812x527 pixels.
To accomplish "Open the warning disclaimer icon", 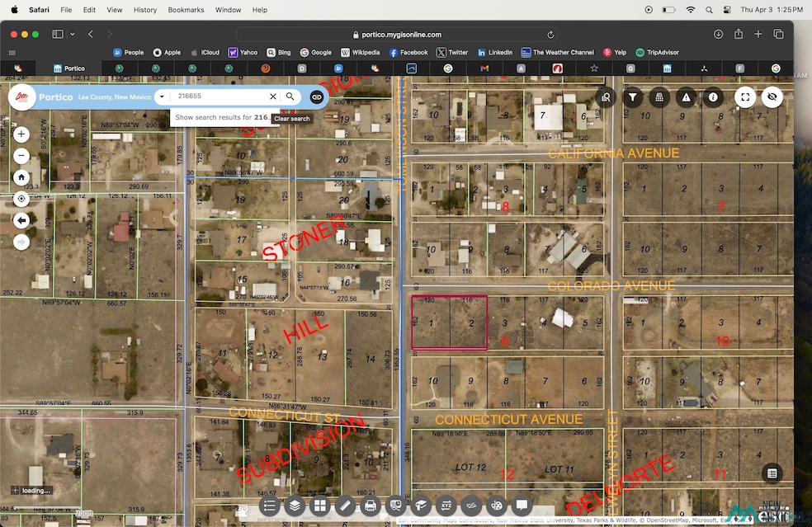I will (687, 96).
